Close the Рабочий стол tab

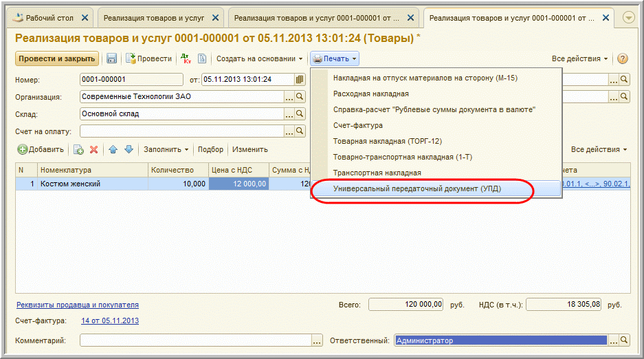(85, 18)
